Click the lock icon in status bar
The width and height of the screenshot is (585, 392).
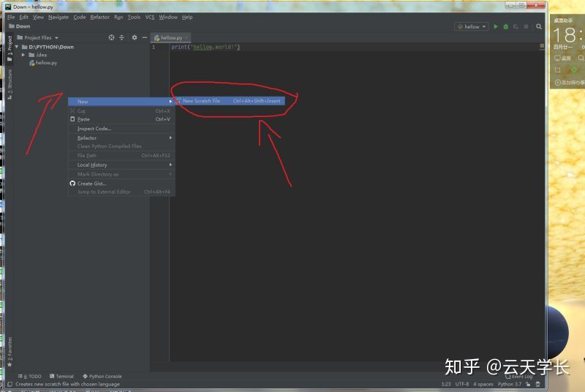point(528,384)
